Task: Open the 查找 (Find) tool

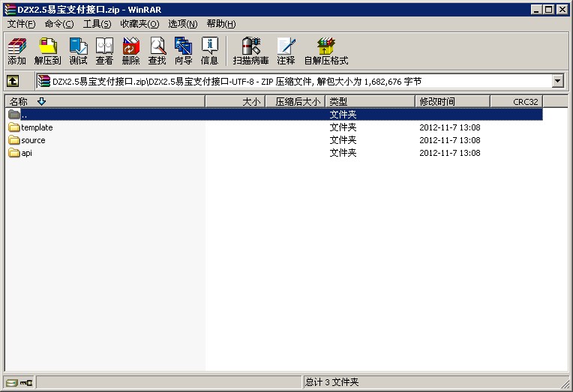Action: (x=157, y=51)
